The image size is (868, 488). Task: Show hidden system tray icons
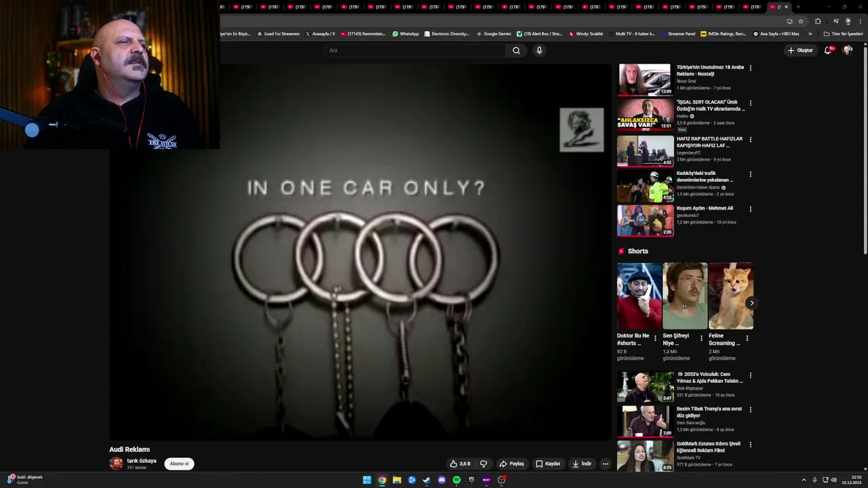point(804,480)
